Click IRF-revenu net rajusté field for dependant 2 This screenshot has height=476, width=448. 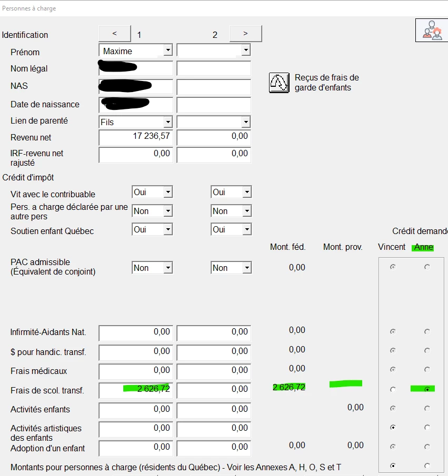point(214,155)
